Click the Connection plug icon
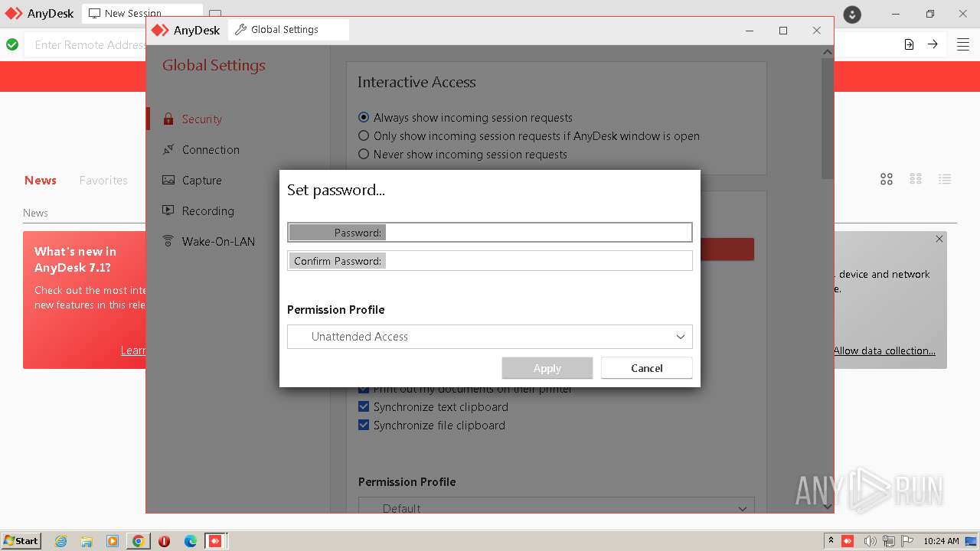This screenshot has height=551, width=980. 168,150
